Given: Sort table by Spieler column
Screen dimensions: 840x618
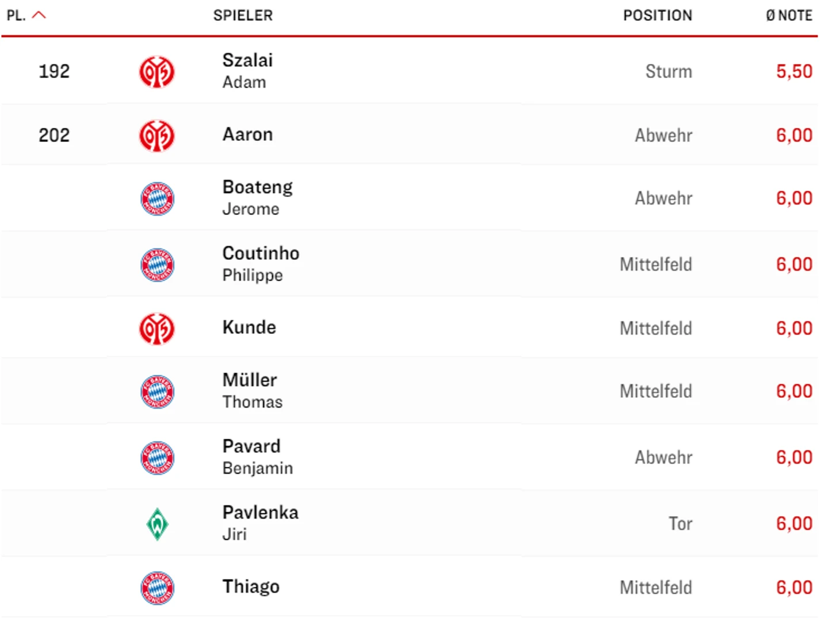Looking at the screenshot, I should tap(243, 16).
